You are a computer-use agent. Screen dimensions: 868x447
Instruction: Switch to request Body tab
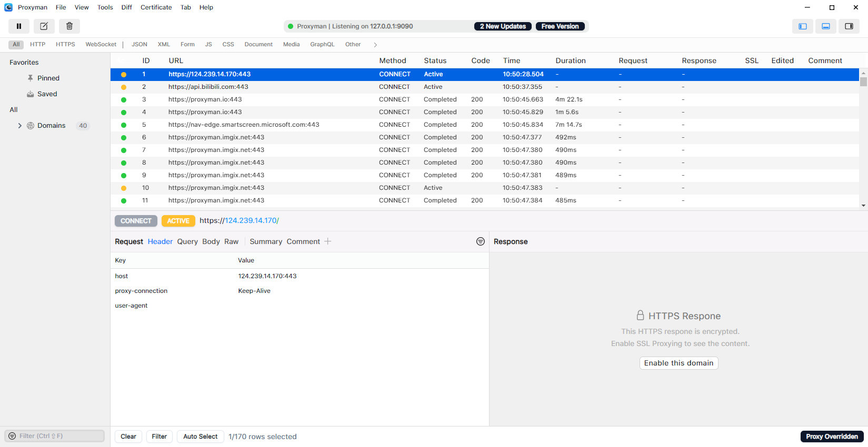(x=211, y=241)
